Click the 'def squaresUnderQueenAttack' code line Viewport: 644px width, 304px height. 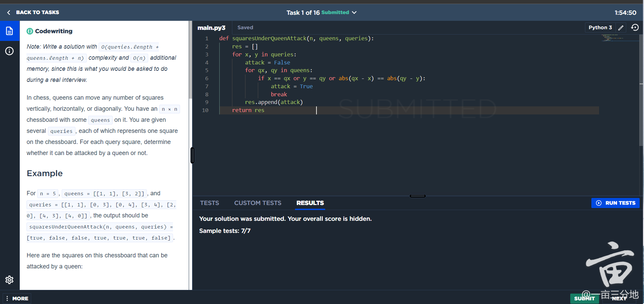coord(296,39)
